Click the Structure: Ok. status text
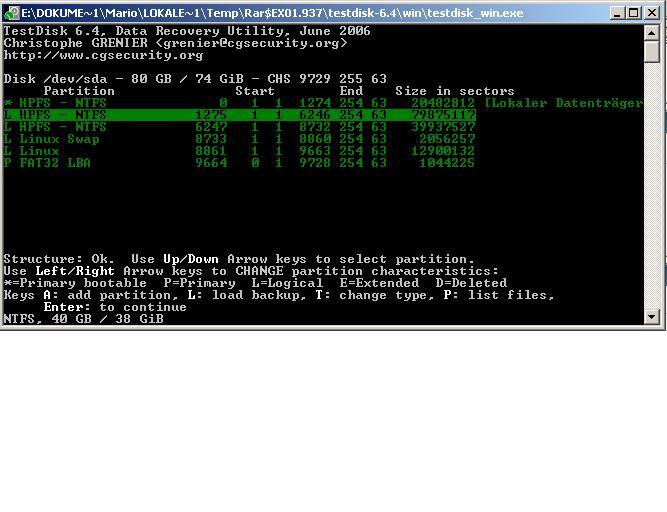The height and width of the screenshot is (512, 667). click(x=59, y=259)
